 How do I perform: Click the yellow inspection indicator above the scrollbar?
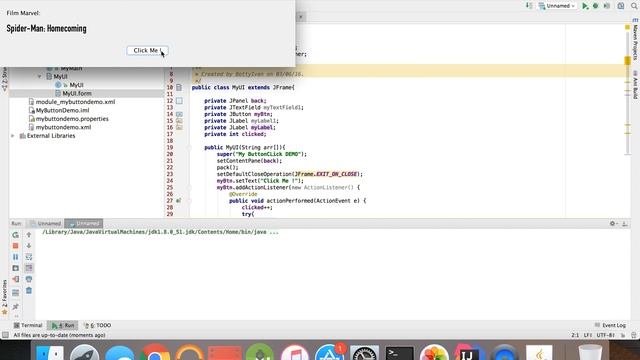coord(627,27)
